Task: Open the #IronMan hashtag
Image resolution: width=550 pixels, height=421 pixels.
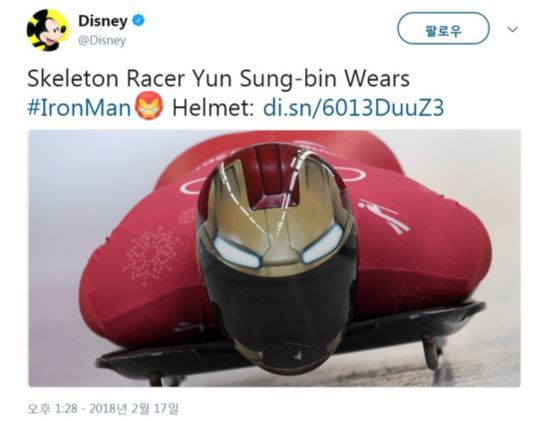Action: point(80,107)
